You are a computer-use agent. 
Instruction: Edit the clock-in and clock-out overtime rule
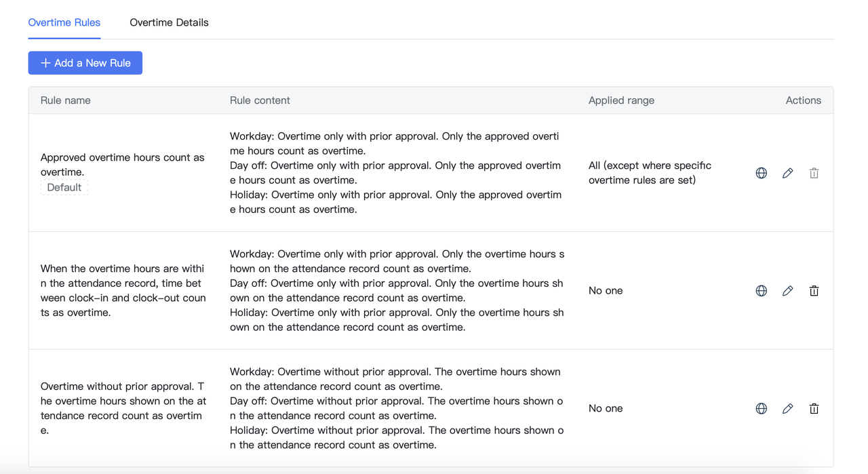pyautogui.click(x=787, y=291)
